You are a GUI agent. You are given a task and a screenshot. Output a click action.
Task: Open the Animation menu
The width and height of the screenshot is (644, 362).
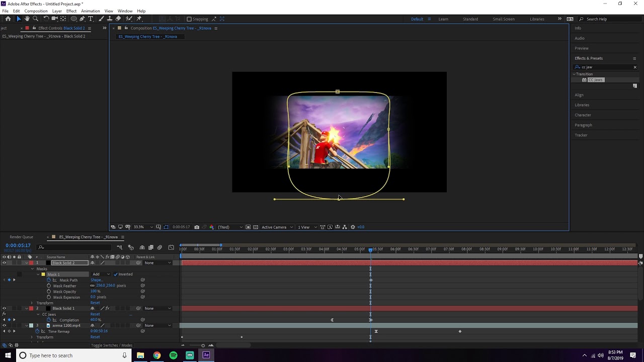click(91, 11)
